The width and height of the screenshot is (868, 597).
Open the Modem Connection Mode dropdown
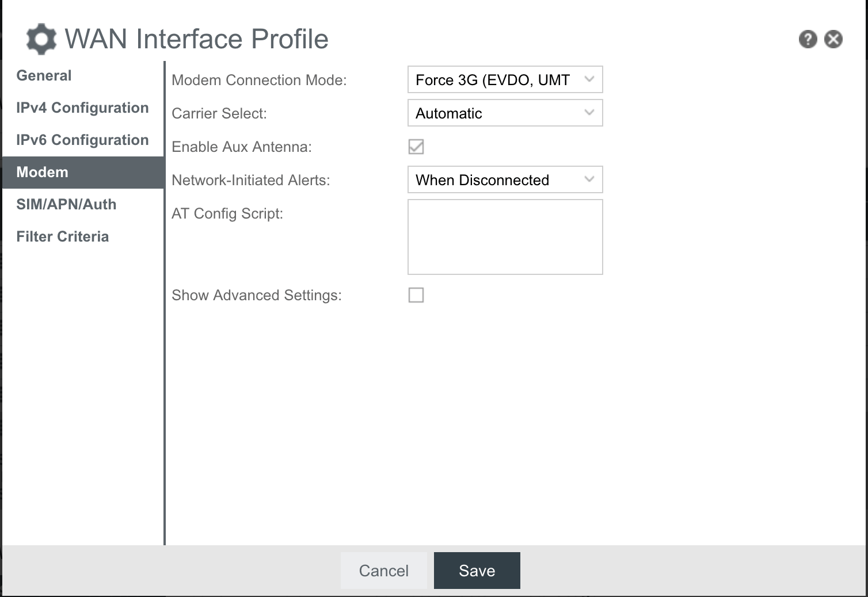505,79
